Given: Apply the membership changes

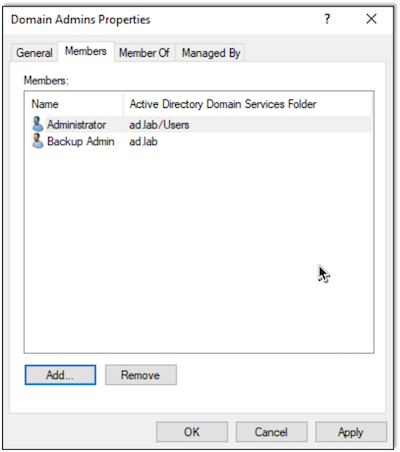Looking at the screenshot, I should (x=351, y=432).
